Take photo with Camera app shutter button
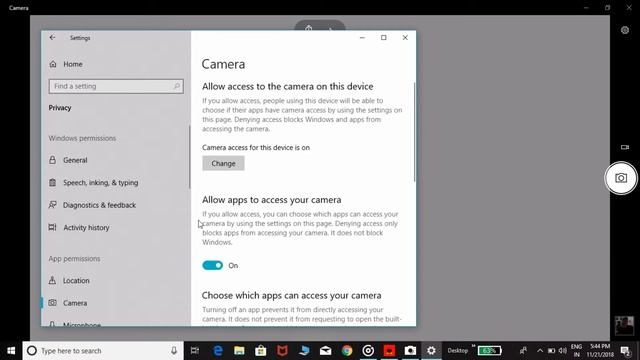 pyautogui.click(x=621, y=178)
